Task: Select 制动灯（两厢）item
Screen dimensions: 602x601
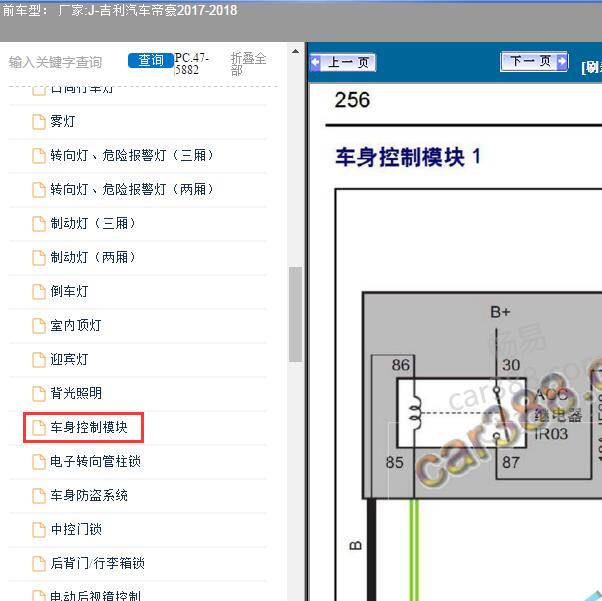Action: pyautogui.click(x=93, y=257)
